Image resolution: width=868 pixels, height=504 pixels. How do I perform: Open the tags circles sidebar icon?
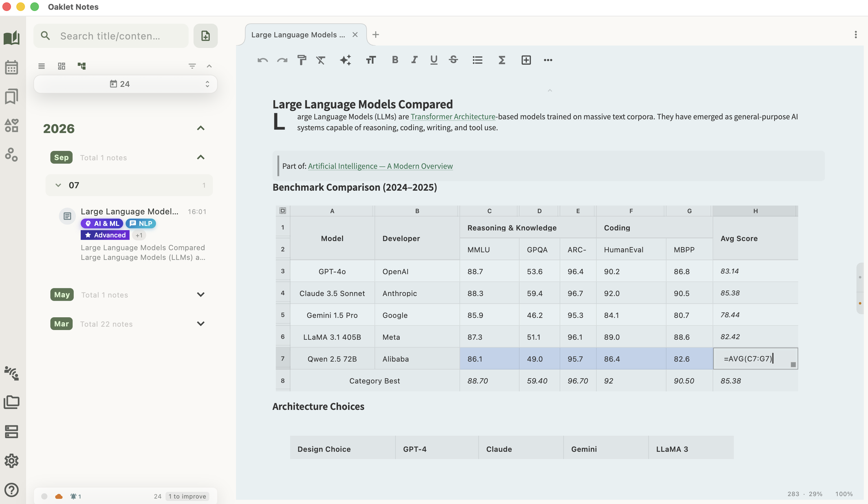(12, 154)
